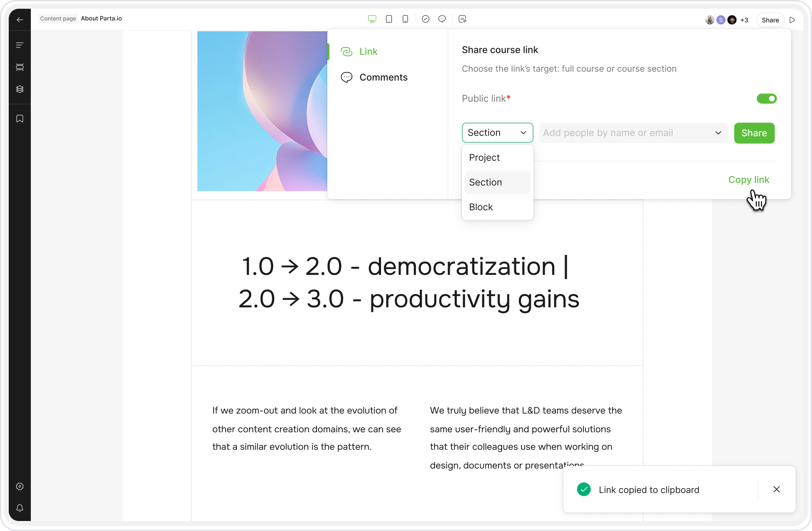Click the bookmark icon in sidebar
812x531 pixels.
pos(20,119)
